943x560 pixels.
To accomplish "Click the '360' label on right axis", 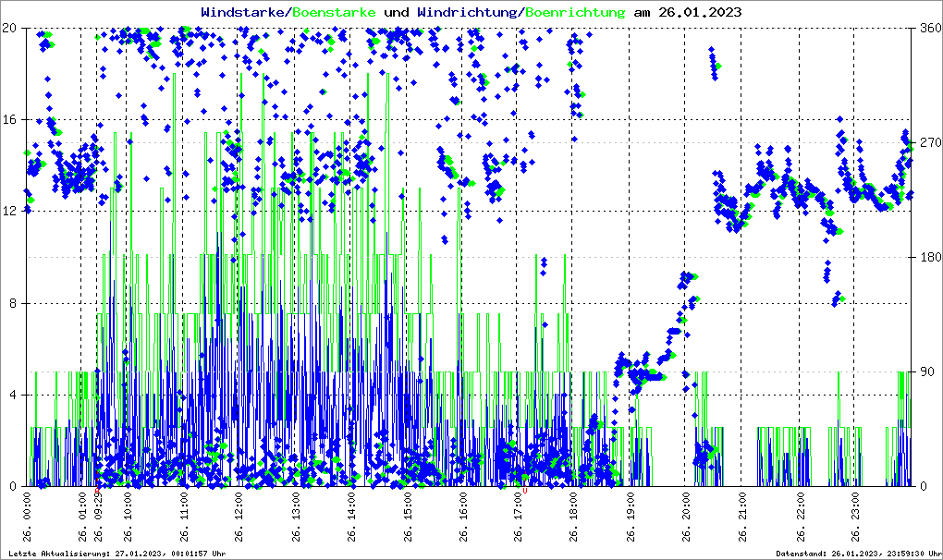I will tap(927, 28).
